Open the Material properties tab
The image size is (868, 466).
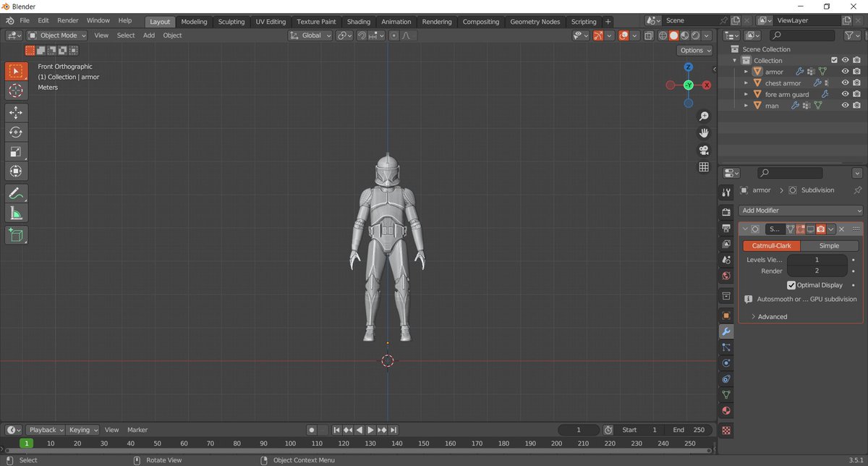tap(726, 411)
